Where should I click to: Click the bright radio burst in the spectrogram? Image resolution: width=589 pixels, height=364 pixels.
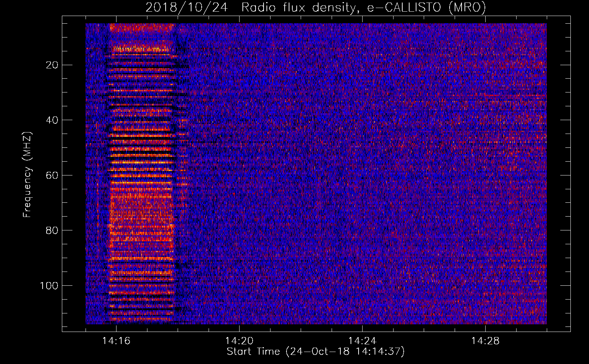pos(141,173)
